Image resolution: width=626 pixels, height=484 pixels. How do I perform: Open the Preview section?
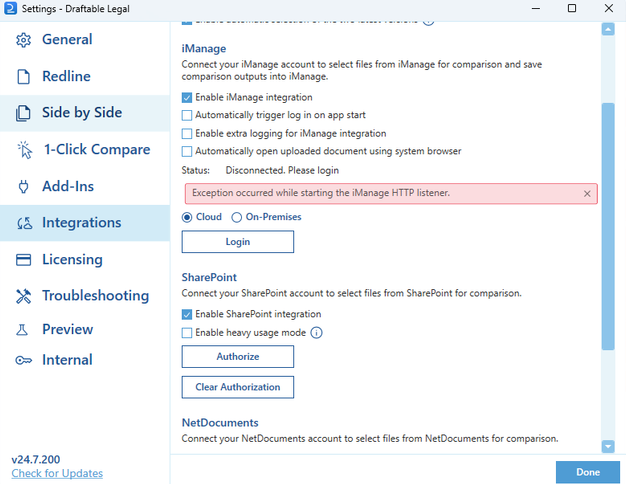85,329
